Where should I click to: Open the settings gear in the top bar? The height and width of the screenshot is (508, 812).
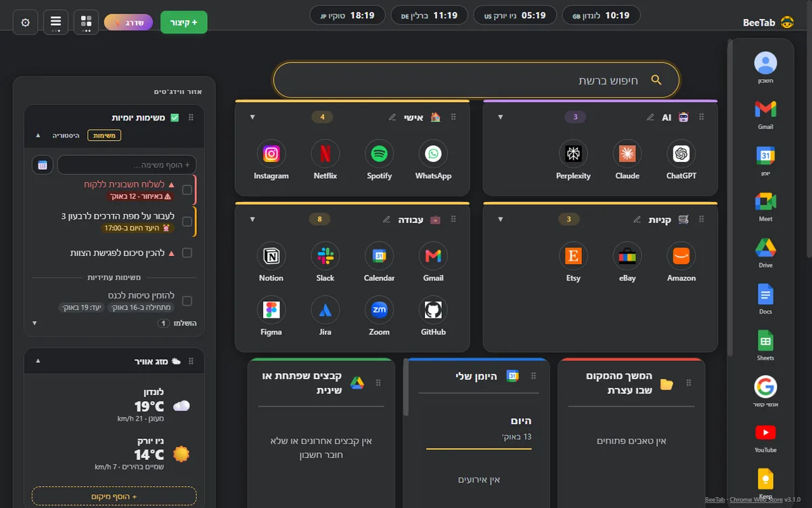pyautogui.click(x=26, y=22)
